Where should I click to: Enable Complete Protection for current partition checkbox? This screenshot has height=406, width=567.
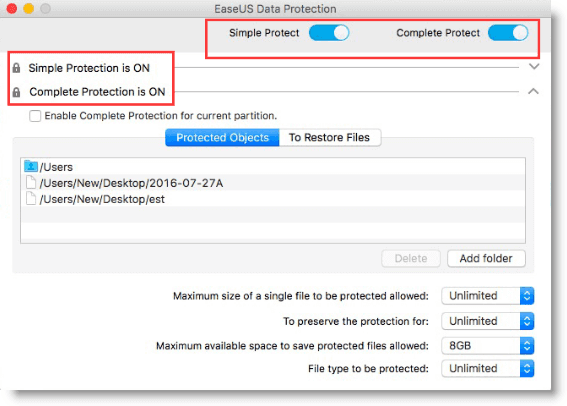[x=35, y=116]
